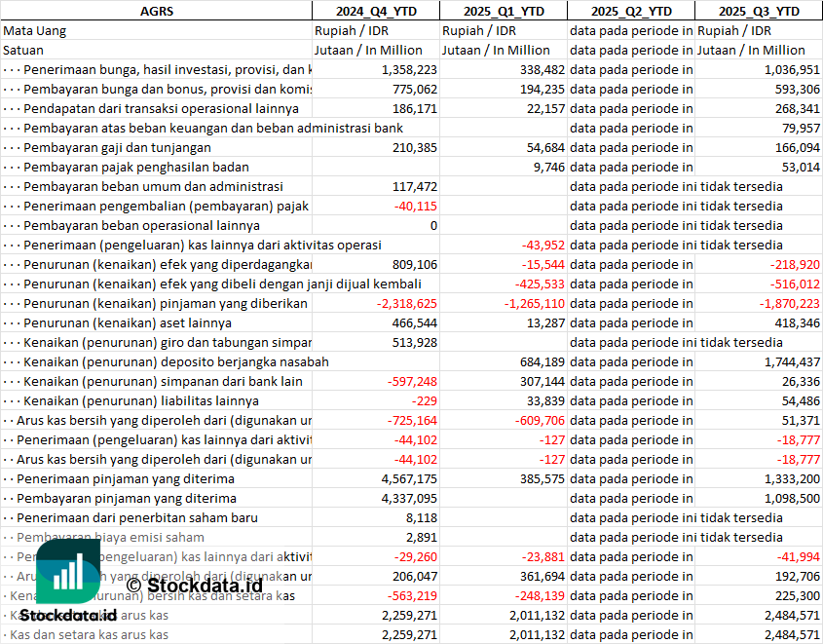Image resolution: width=823 pixels, height=644 pixels.
Task: Click the © Stockdata.id watermark text
Action: coord(194,586)
